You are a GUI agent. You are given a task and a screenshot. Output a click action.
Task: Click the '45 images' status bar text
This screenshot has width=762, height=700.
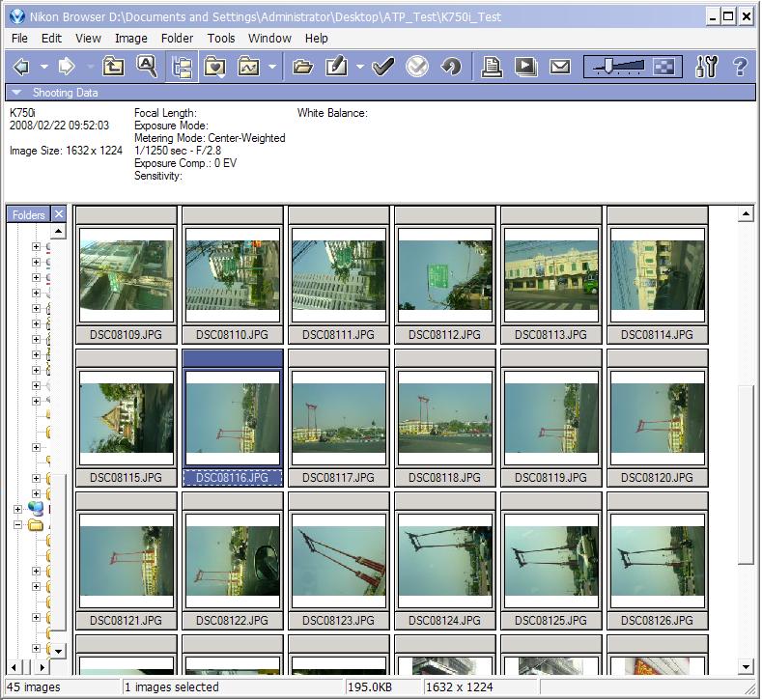coord(34,686)
